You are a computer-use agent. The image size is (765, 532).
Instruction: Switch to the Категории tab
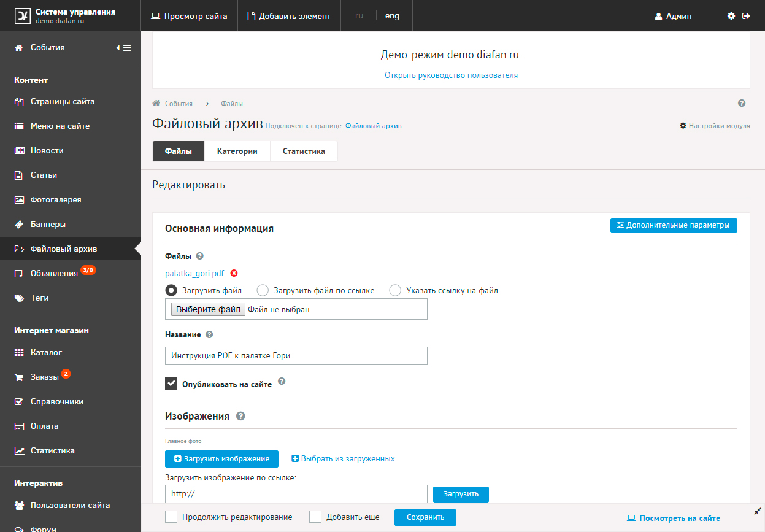click(x=237, y=151)
